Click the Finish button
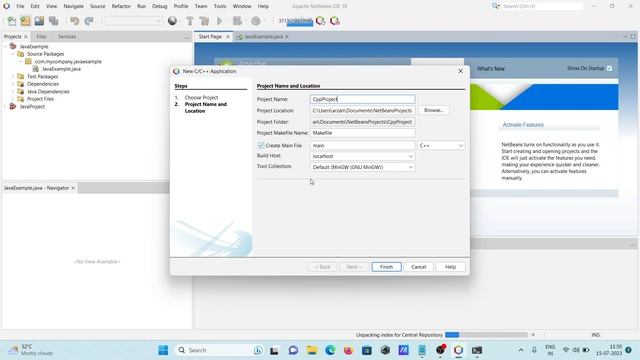The height and width of the screenshot is (360, 640). click(386, 267)
